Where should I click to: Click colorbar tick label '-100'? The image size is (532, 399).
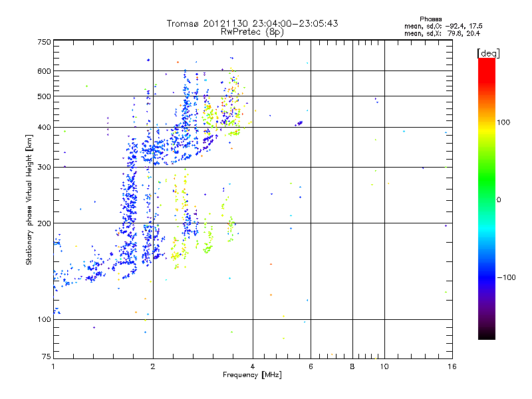506,277
